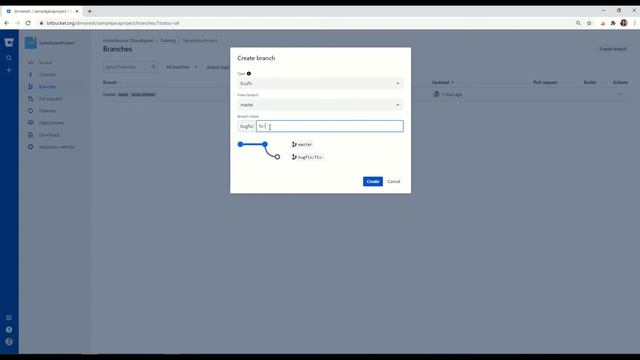The width and height of the screenshot is (640, 360).
Task: Click the plus create icon in sidebar
Action: tap(9, 70)
